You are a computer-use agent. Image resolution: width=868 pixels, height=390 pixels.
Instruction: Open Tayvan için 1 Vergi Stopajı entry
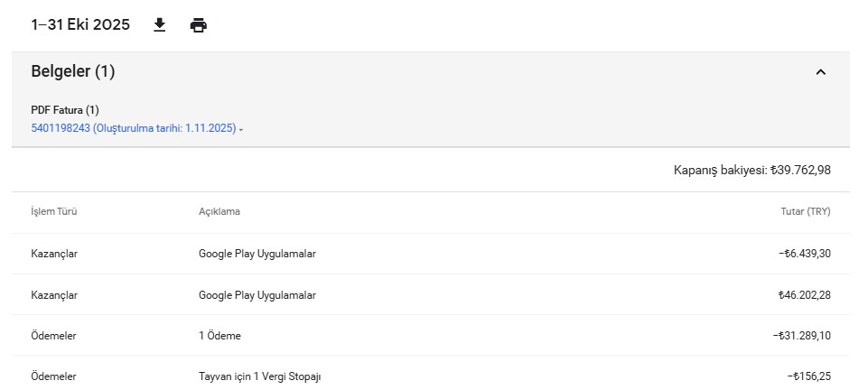[259, 376]
